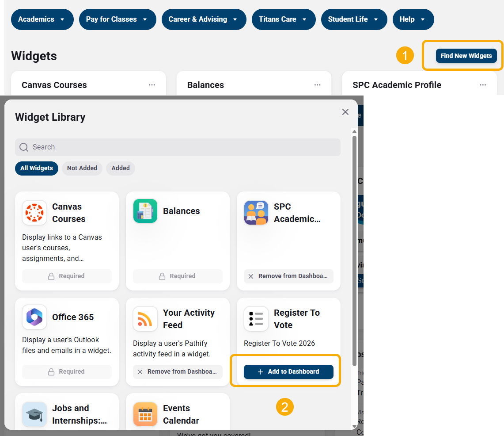This screenshot has width=504, height=436.
Task: Click the Widget Library vertical scrollbar thumb
Action: [354, 251]
